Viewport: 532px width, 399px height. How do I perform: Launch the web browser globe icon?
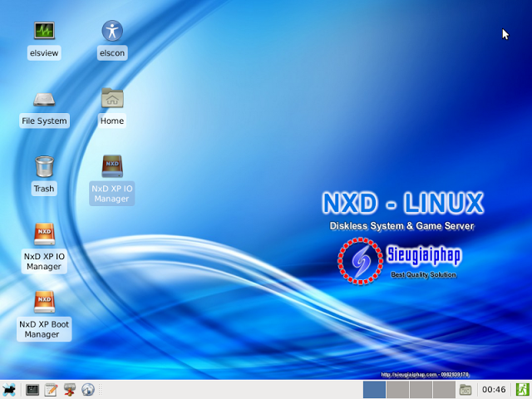pyautogui.click(x=88, y=390)
